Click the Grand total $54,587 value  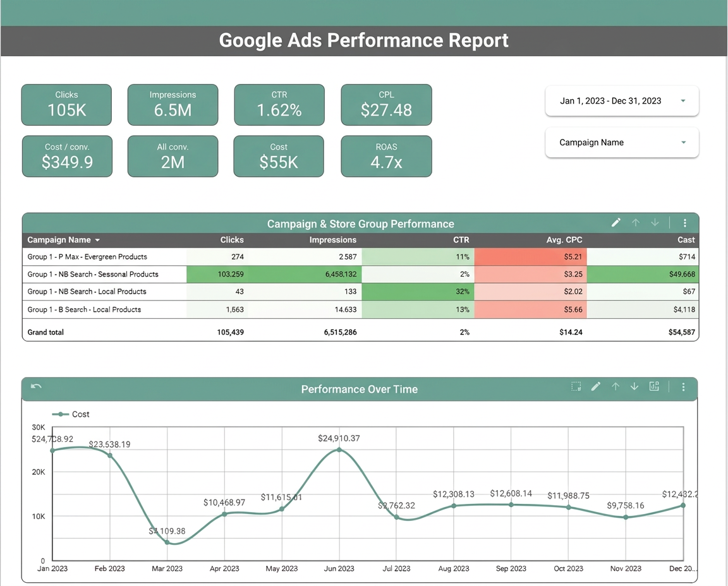(x=682, y=332)
